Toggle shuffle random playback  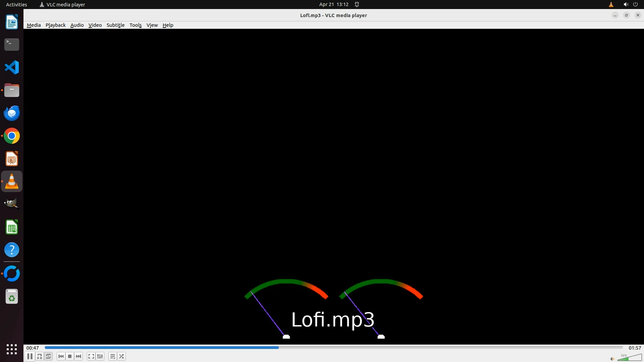121,356
